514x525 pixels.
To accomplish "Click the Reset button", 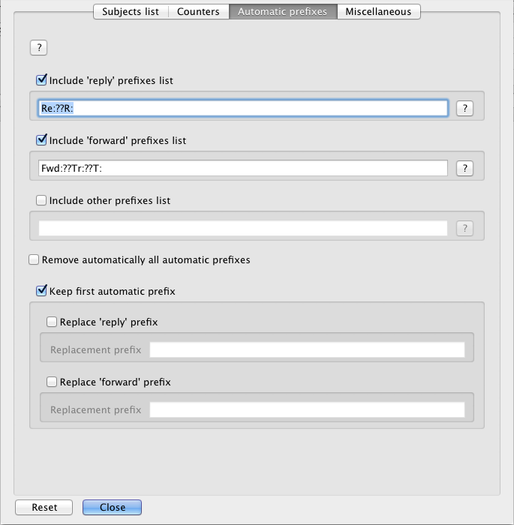I will point(44,507).
